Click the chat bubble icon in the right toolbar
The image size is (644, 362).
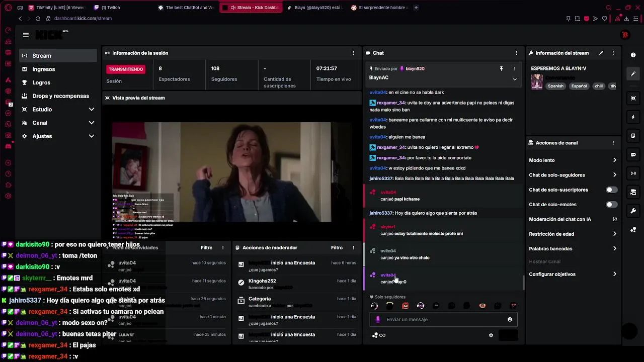(x=633, y=154)
